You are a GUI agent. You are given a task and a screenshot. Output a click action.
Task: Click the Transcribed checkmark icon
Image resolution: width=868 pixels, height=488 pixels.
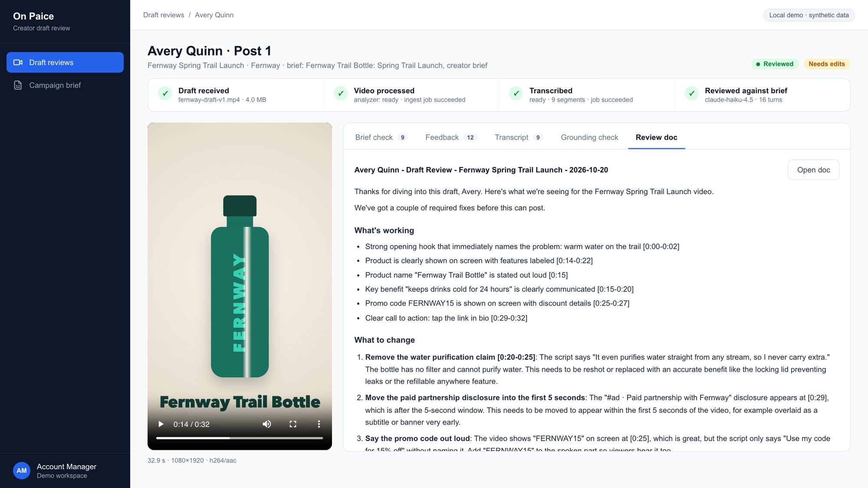click(x=516, y=93)
